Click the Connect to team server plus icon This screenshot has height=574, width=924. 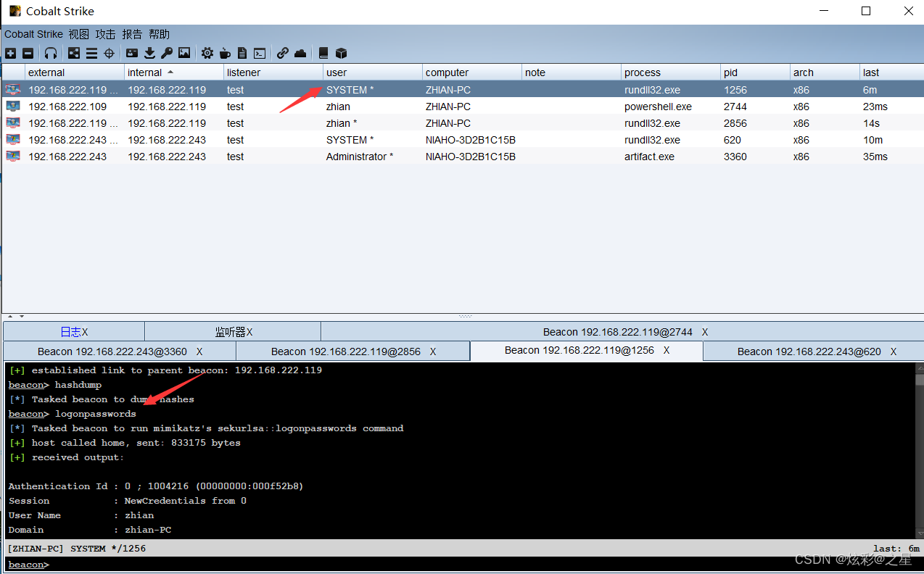10,53
